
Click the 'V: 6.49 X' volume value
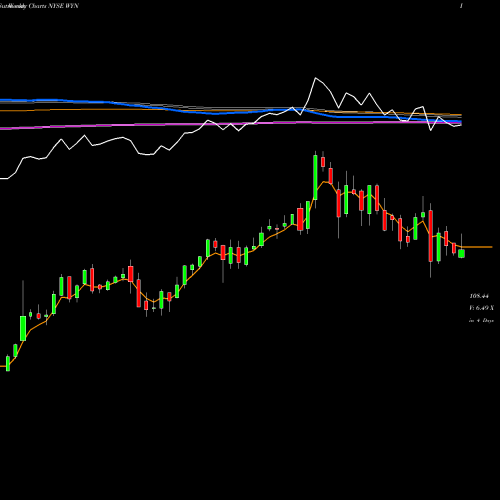[x=482, y=308]
